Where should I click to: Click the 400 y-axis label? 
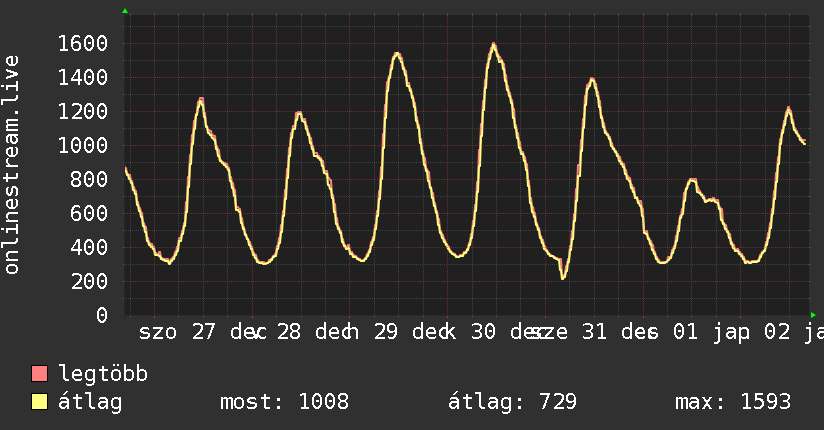[x=89, y=247]
